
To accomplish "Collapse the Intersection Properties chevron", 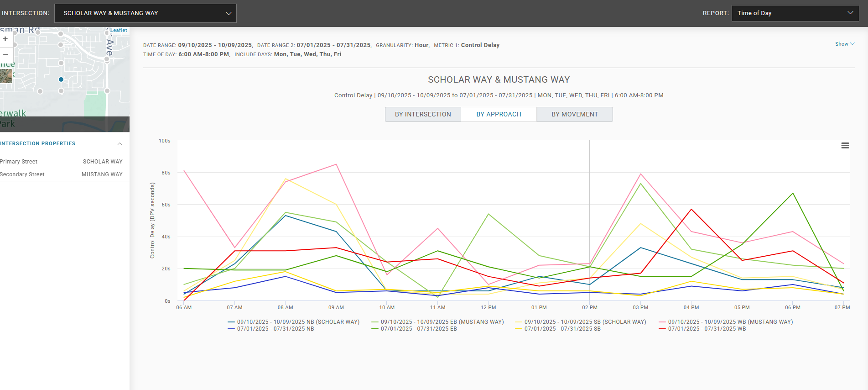I will (x=120, y=143).
